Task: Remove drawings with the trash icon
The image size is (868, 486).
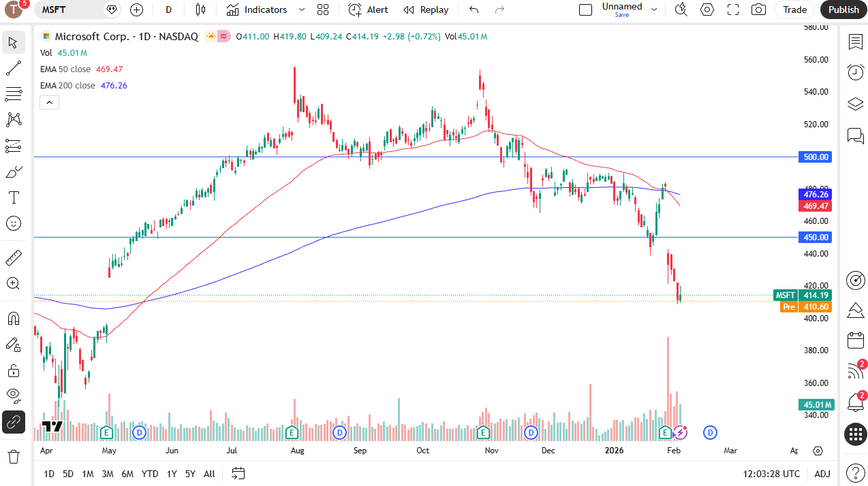Action: click(x=13, y=456)
